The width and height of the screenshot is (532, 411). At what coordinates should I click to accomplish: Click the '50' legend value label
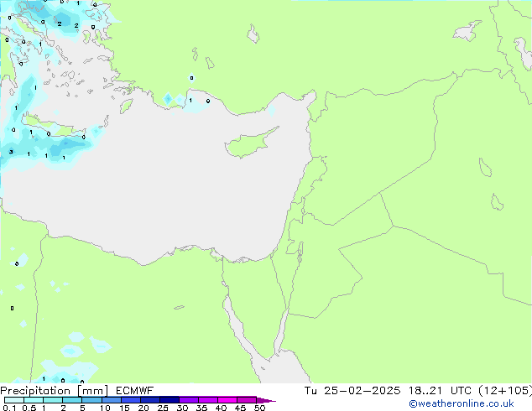point(259,408)
